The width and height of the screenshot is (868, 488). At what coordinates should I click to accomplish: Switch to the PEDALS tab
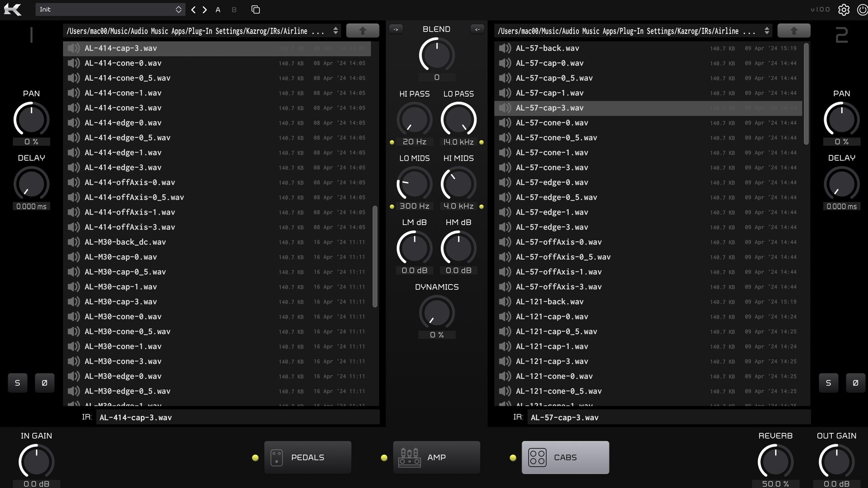307,457
